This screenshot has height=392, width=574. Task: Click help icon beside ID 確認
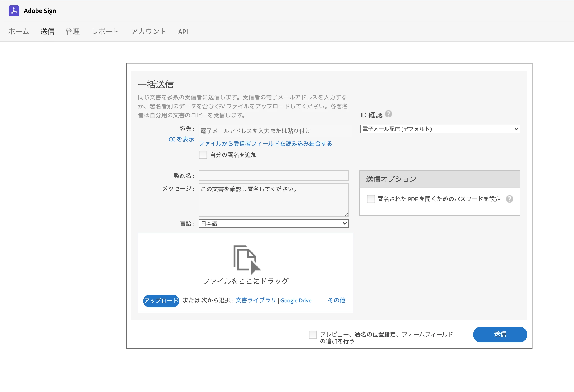pos(388,114)
